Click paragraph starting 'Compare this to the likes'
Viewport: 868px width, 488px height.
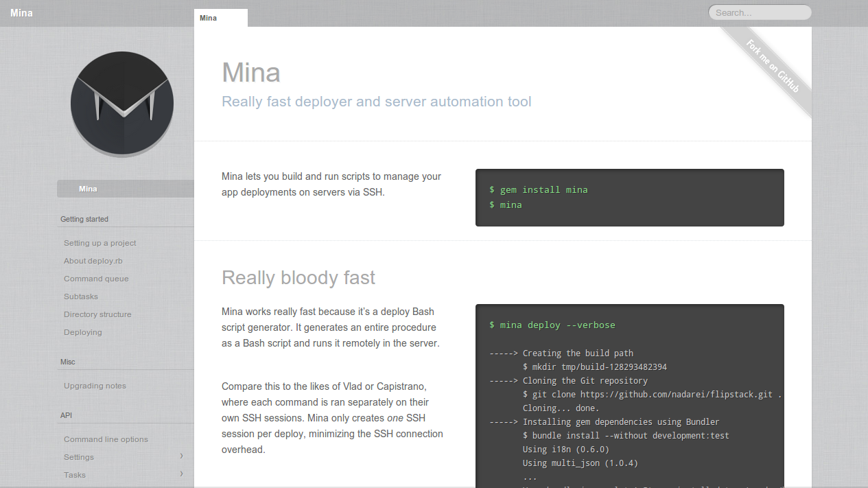(333, 418)
